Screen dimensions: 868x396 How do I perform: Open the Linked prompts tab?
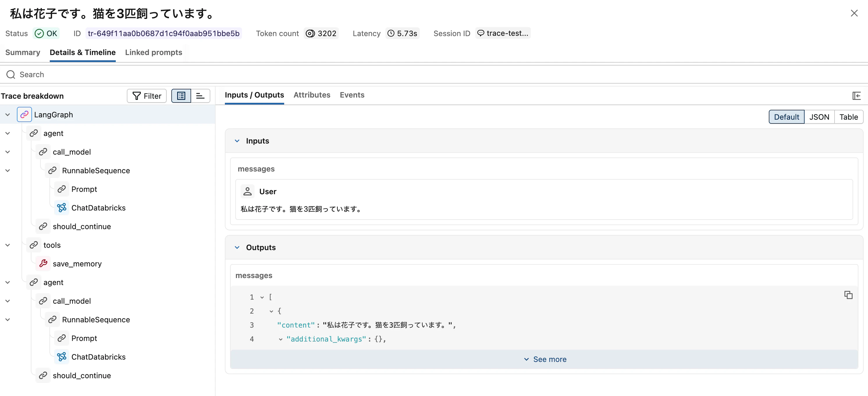[153, 52]
